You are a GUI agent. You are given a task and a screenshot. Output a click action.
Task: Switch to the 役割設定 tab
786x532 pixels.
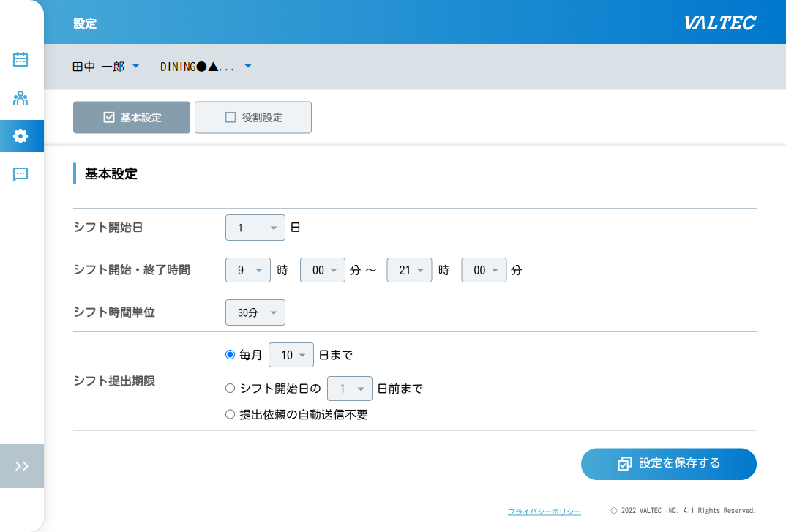pos(253,117)
